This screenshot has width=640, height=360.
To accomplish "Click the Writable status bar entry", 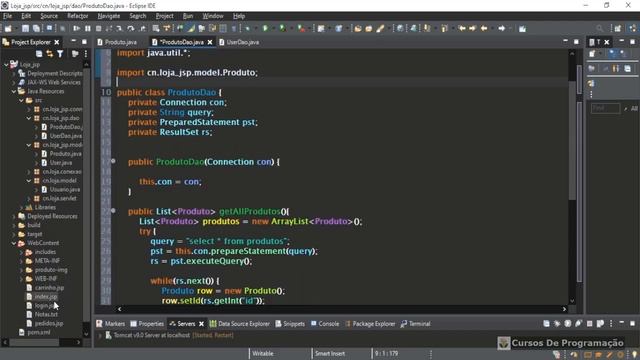I will pos(263,353).
